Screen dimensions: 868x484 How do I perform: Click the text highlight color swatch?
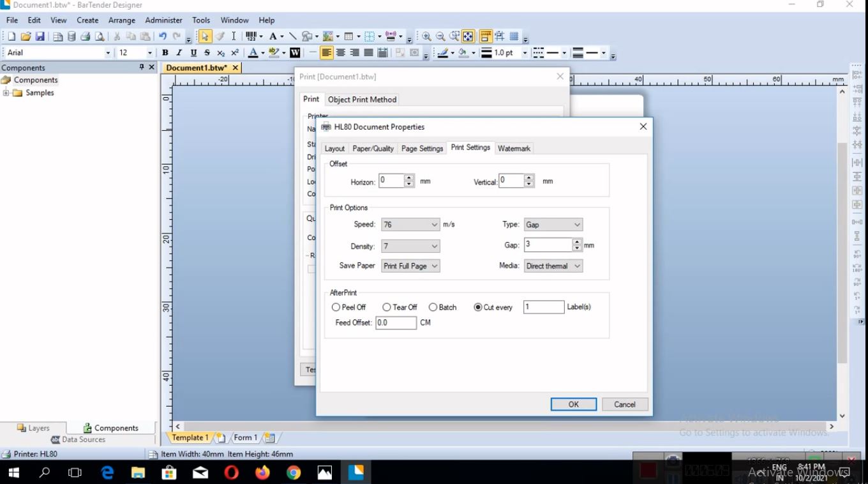(x=273, y=53)
